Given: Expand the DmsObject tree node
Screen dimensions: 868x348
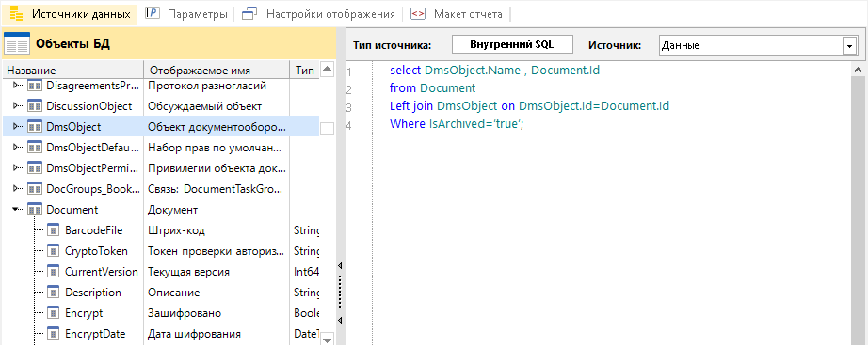Looking at the screenshot, I should click(x=15, y=127).
